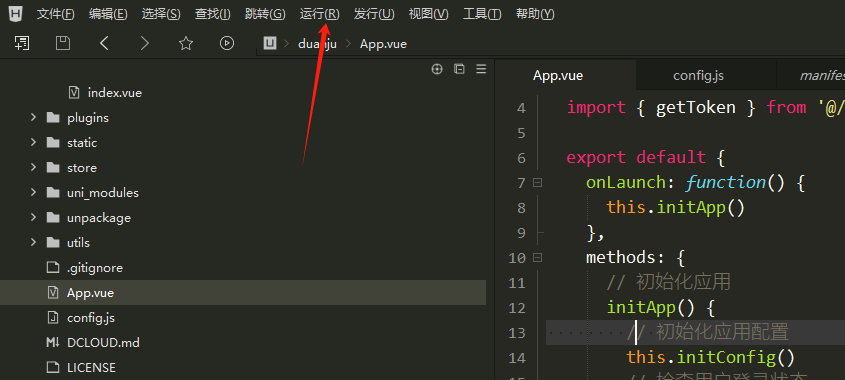Click the config.js file icon in tree
The image size is (845, 380).
click(x=53, y=317)
